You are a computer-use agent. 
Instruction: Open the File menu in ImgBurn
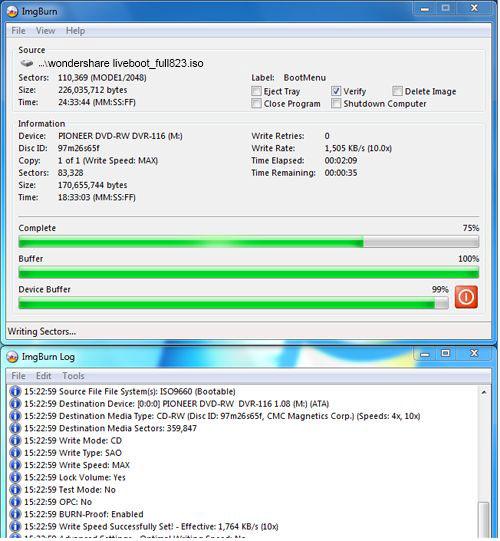tap(19, 31)
